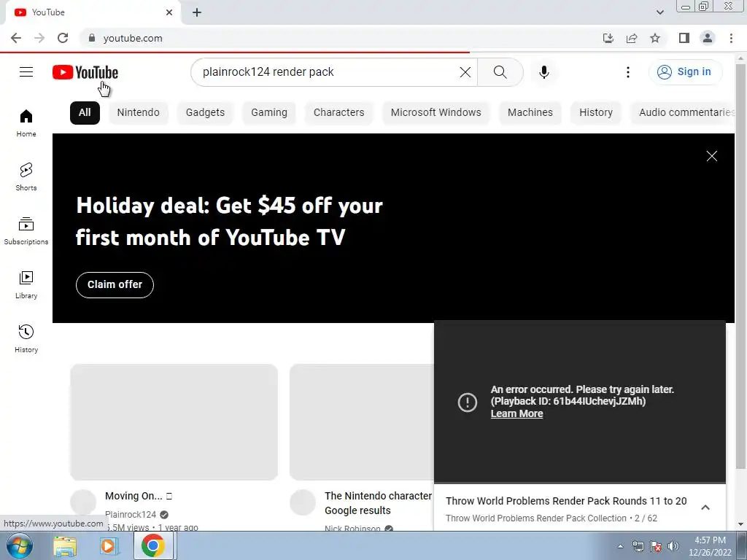Close the YouTube tab
Image resolution: width=747 pixels, height=560 pixels.
point(169,12)
